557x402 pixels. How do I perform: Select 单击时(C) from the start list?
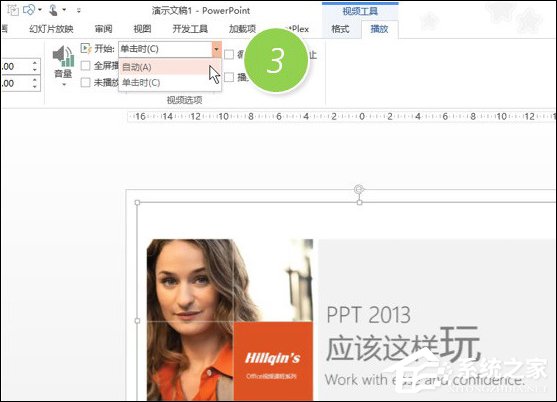pos(170,83)
